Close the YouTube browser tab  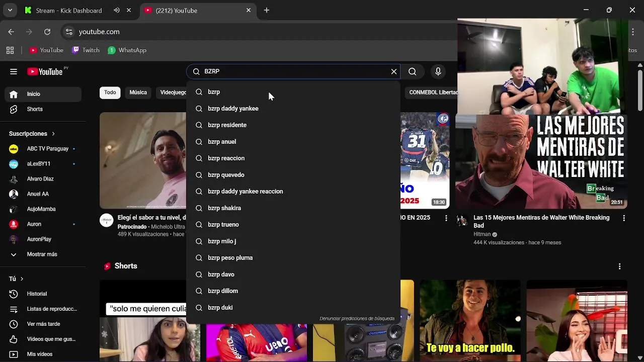[x=249, y=11]
